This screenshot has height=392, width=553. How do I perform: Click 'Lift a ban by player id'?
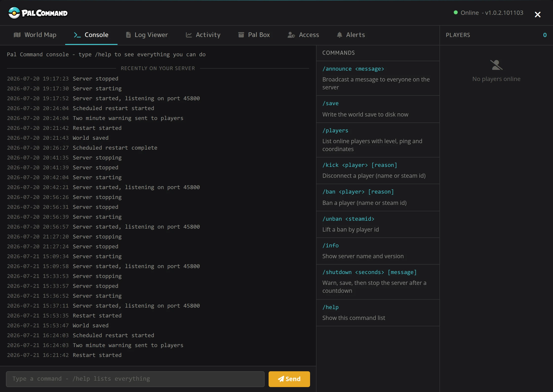point(350,230)
